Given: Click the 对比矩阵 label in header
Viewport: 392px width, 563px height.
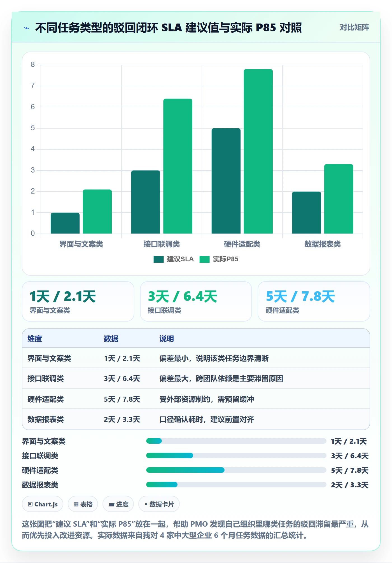Looking at the screenshot, I should coord(354,27).
